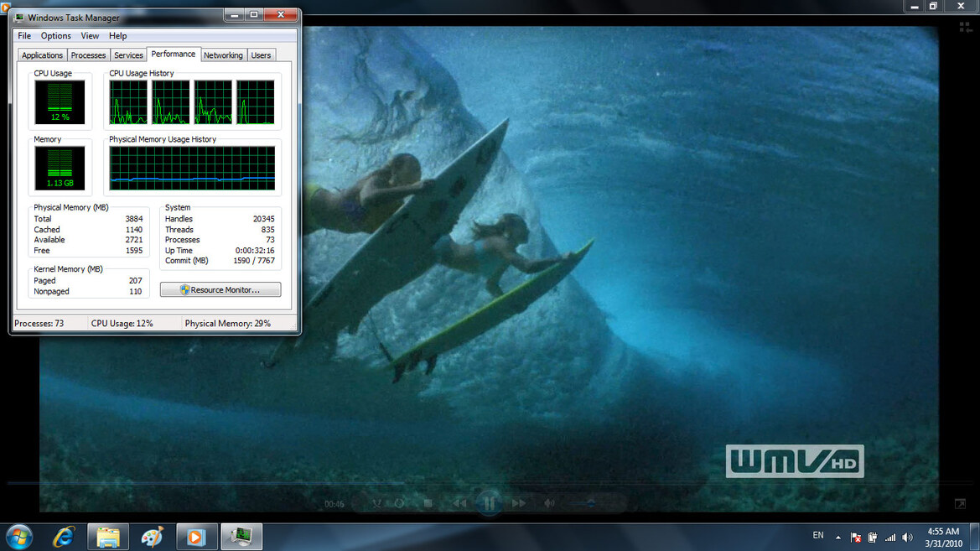Click the Commit (MB) value 1590 / 7767
The width and height of the screenshot is (980, 551).
pos(254,261)
